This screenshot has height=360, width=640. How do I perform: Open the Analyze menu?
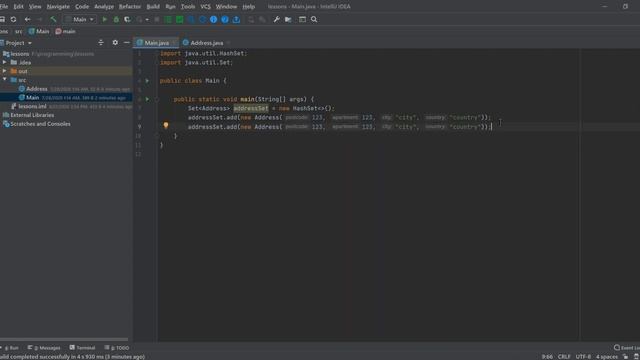tap(104, 7)
